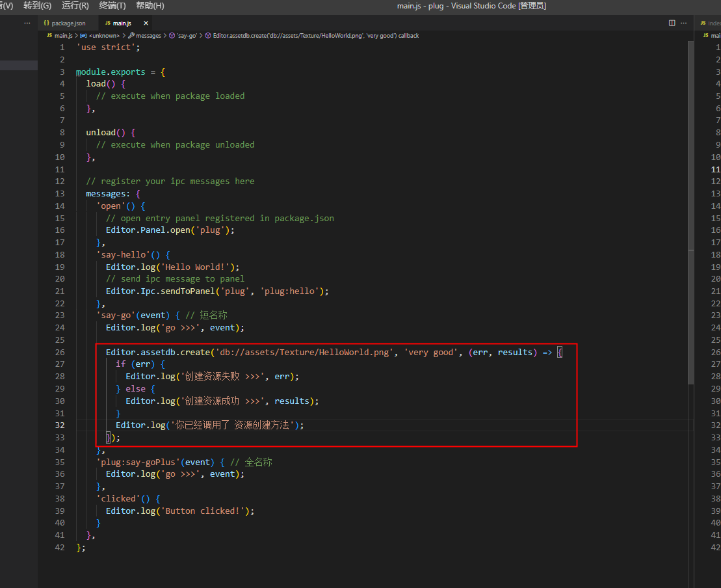
Task: Click the '创建资源成功 >>>' string
Action: [222, 401]
